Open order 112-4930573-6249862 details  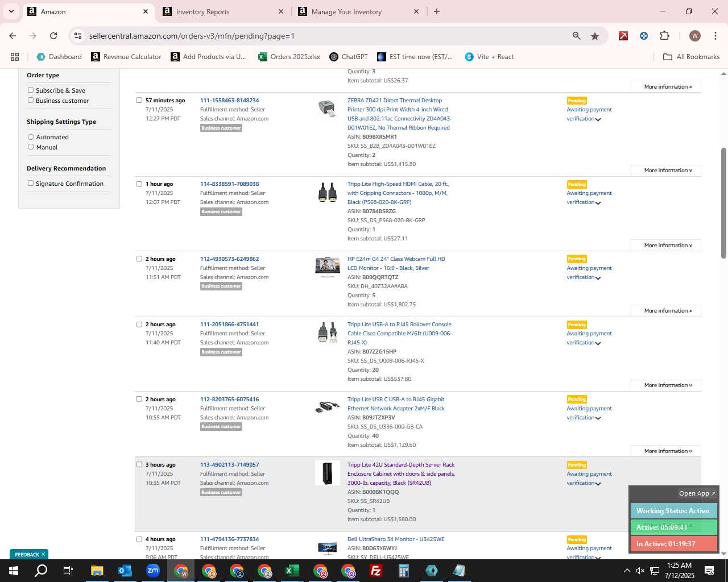[x=229, y=259]
